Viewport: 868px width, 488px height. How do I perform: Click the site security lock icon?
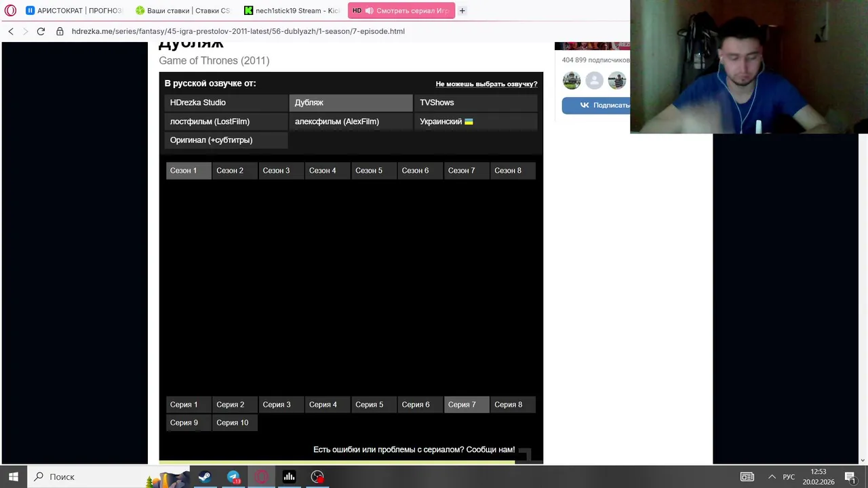[60, 31]
